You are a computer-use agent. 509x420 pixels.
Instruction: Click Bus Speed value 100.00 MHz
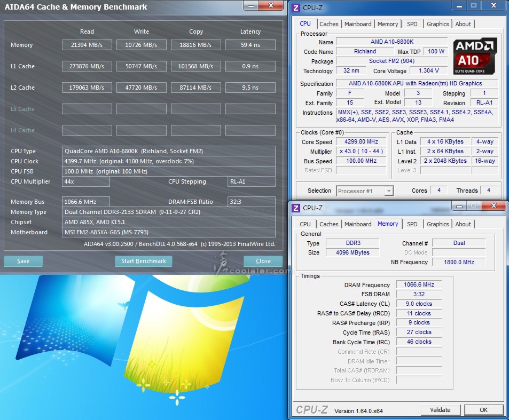point(361,161)
